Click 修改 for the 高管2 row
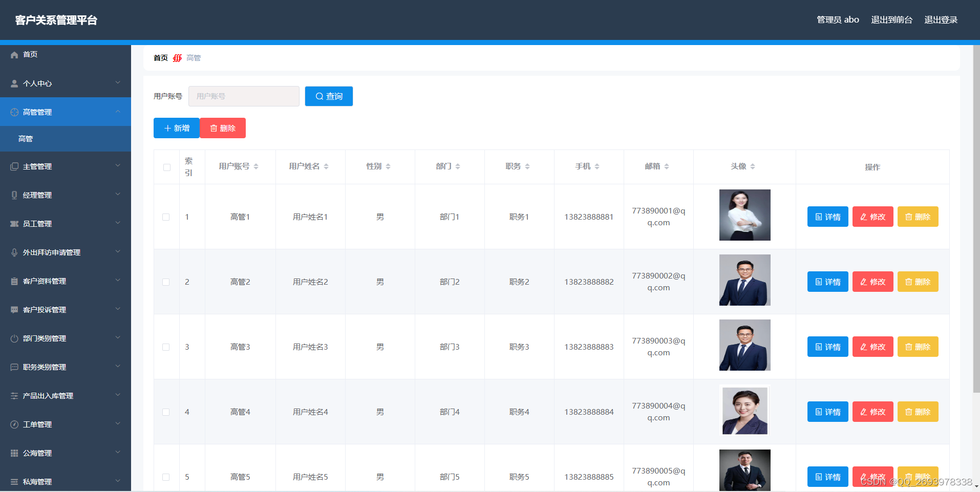Image resolution: width=980 pixels, height=492 pixels. coord(873,282)
